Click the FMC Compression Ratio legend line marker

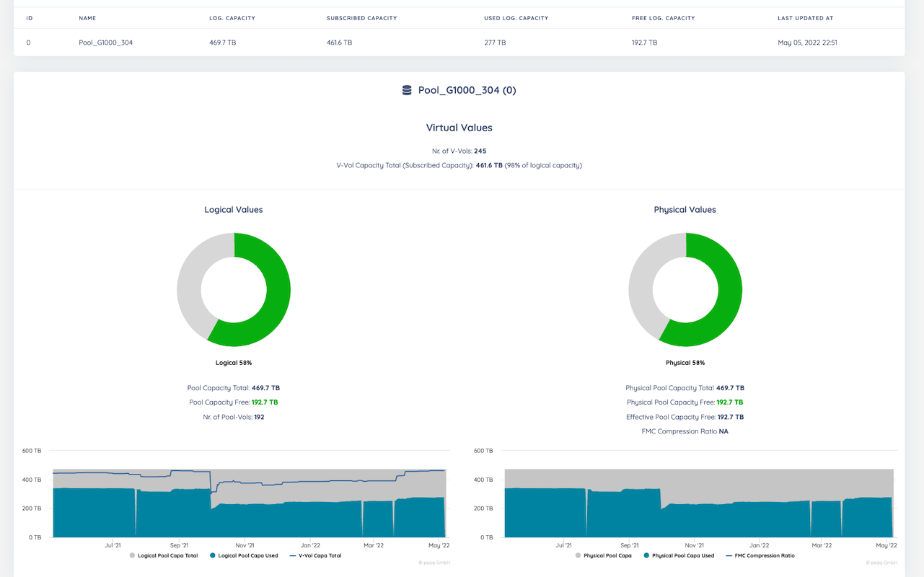730,555
